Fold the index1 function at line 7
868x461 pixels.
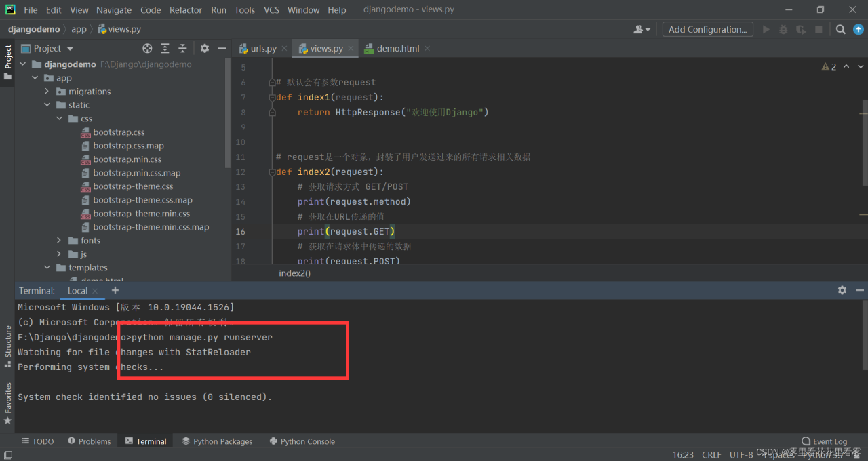click(x=272, y=97)
